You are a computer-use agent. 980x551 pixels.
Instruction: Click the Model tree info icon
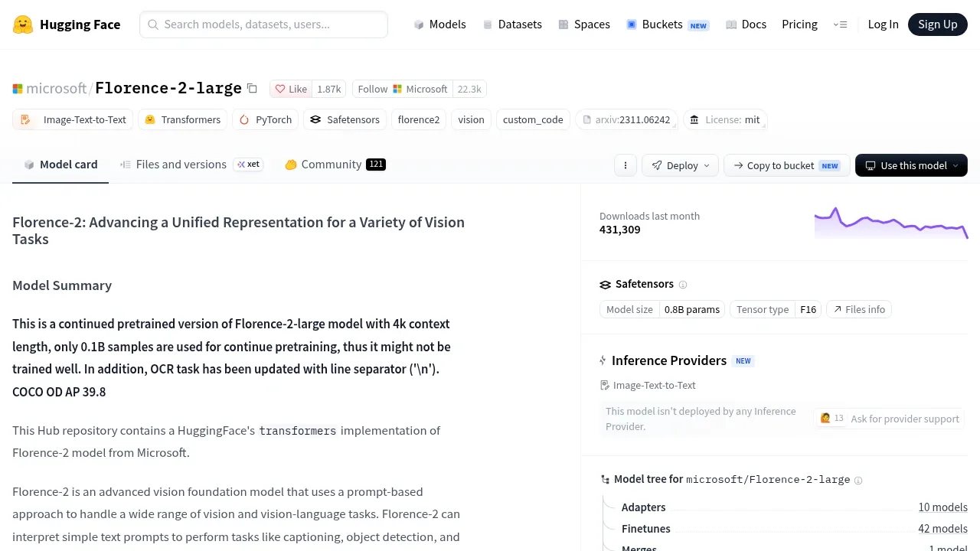858,481
